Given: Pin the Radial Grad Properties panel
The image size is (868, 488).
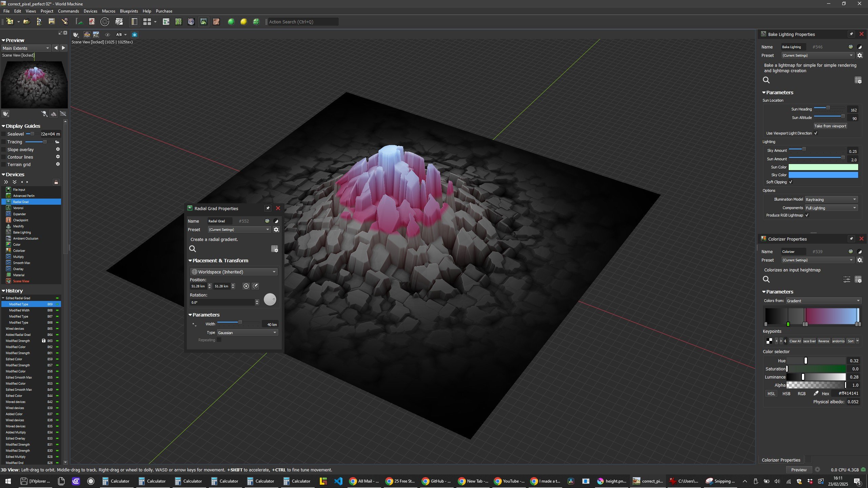Looking at the screenshot, I should coord(268,208).
